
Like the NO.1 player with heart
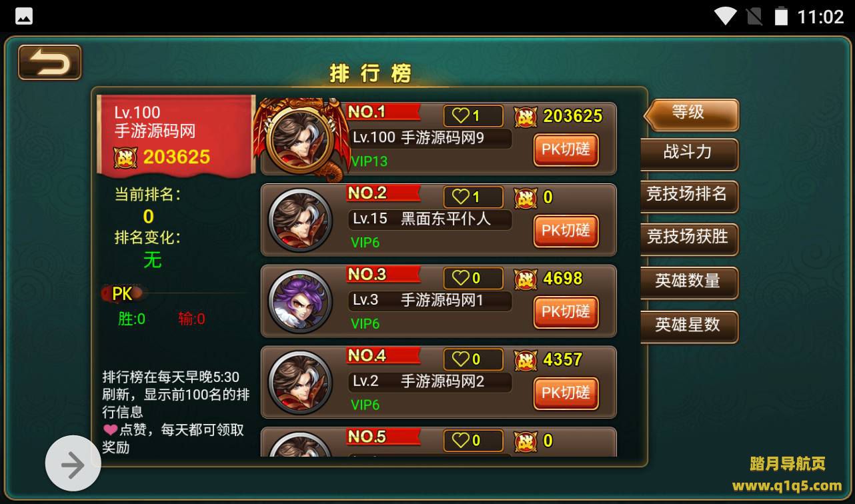pyautogui.click(x=474, y=116)
